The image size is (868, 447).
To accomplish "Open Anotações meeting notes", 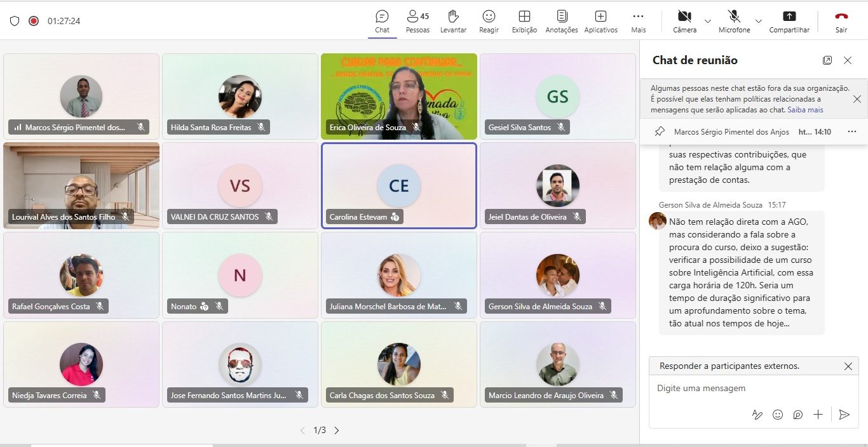I will (x=562, y=21).
